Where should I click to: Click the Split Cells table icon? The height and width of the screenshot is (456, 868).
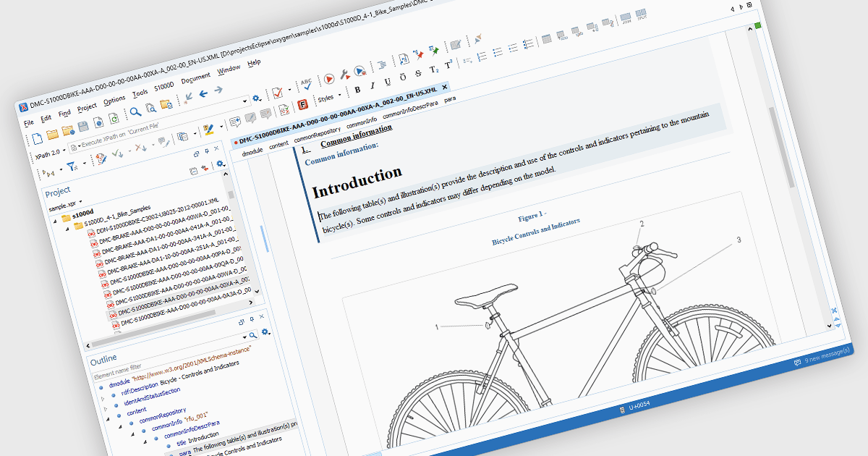[642, 13]
